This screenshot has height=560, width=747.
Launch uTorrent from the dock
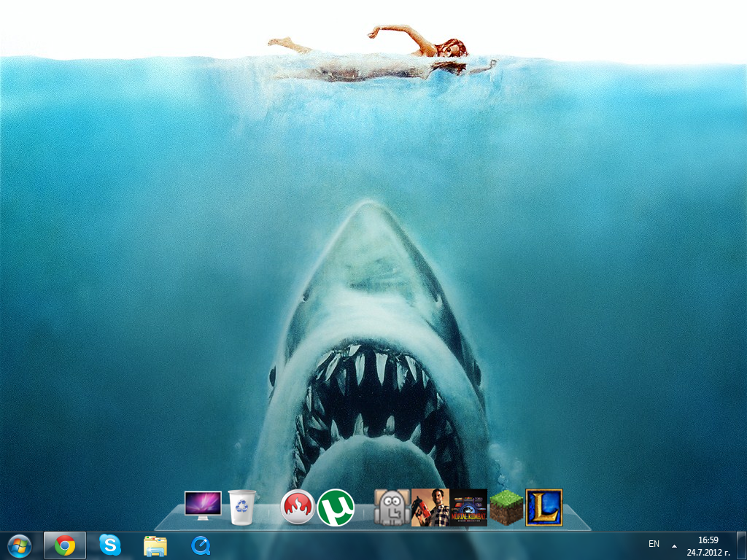click(336, 507)
